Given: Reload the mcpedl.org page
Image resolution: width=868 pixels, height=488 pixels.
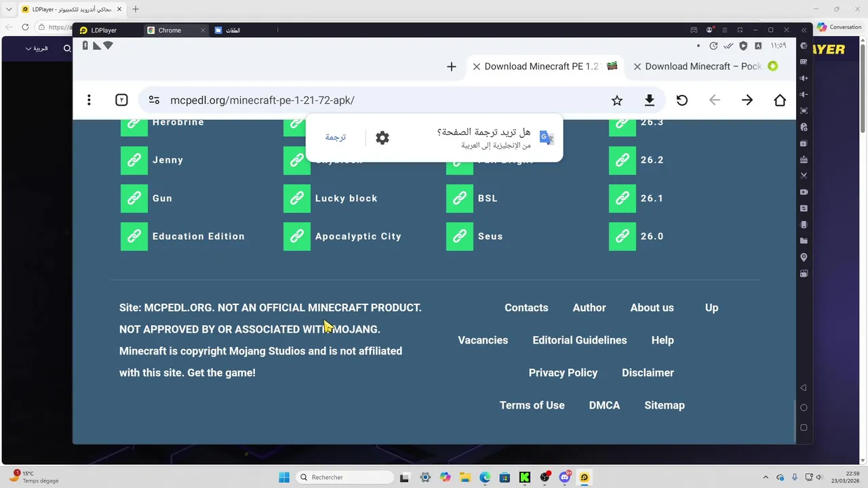Looking at the screenshot, I should (682, 100).
